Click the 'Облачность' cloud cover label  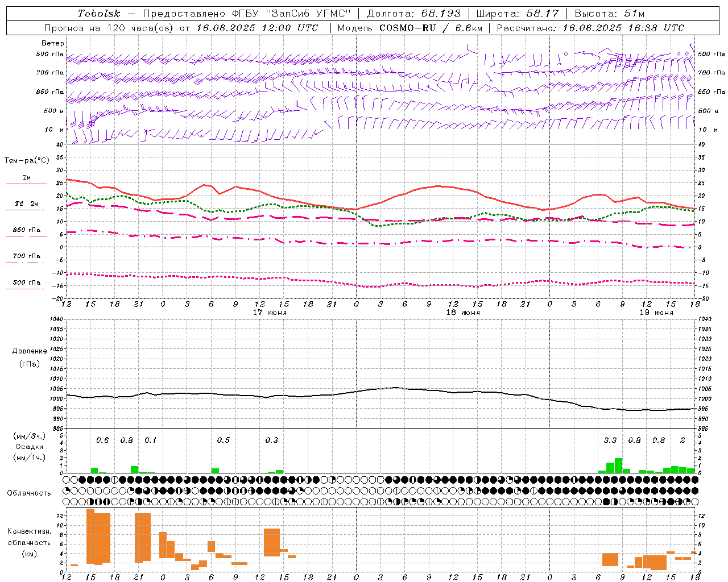29,493
